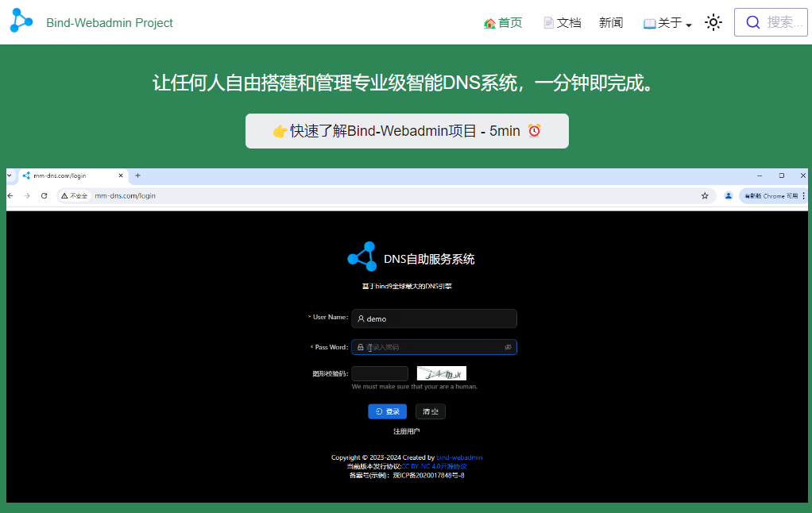Viewport: 812px width, 513px height.
Task: Click the mm-dns.com/login address bar
Action: tap(386, 195)
